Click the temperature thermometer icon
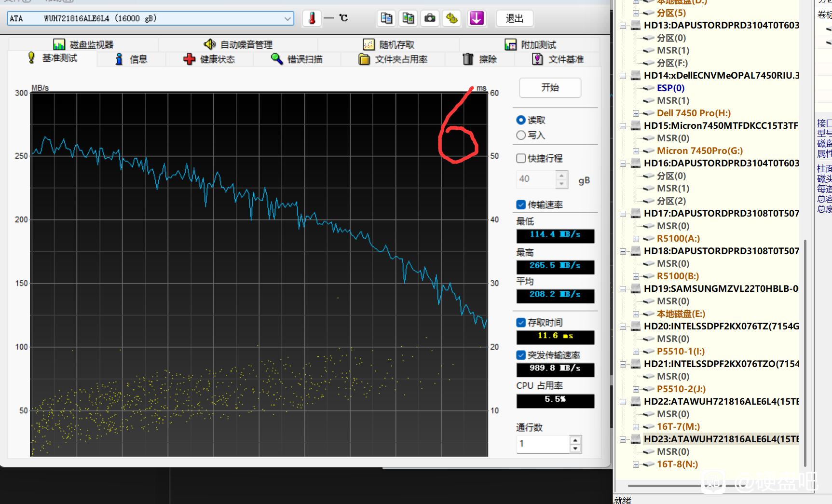 click(312, 18)
